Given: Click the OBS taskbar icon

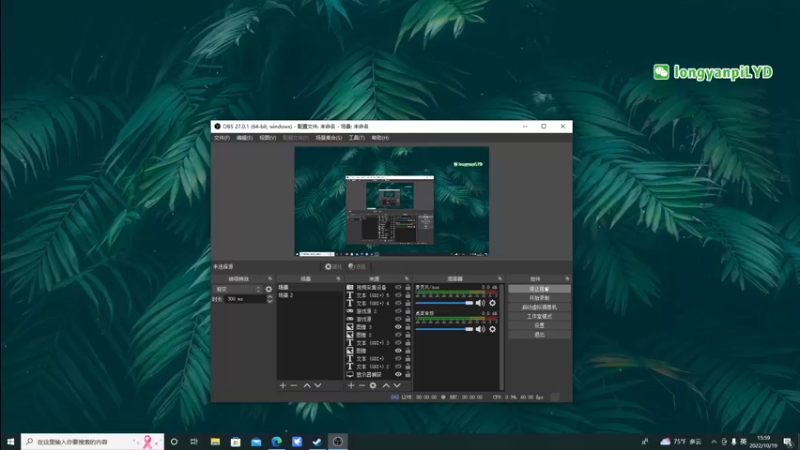Looking at the screenshot, I should pyautogui.click(x=338, y=442).
